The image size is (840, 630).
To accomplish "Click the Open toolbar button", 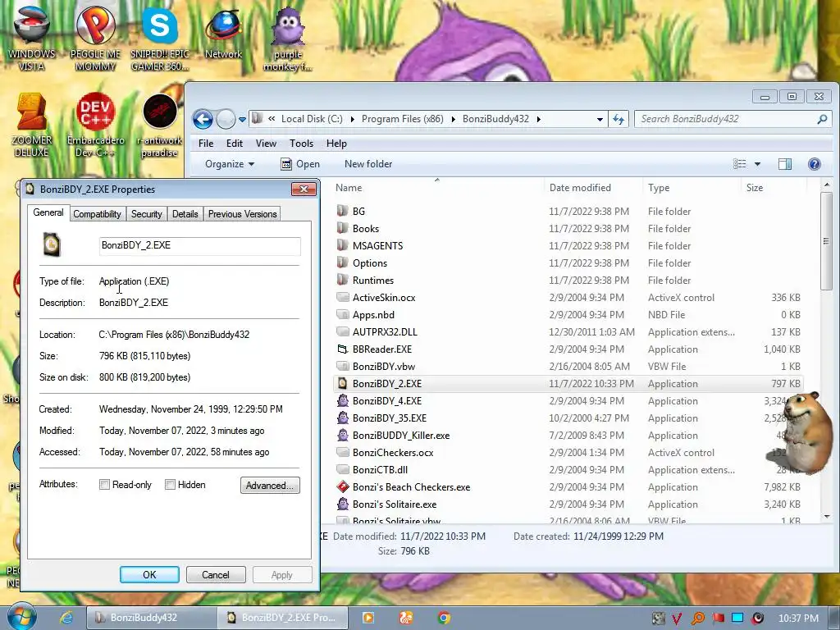I will tap(300, 164).
